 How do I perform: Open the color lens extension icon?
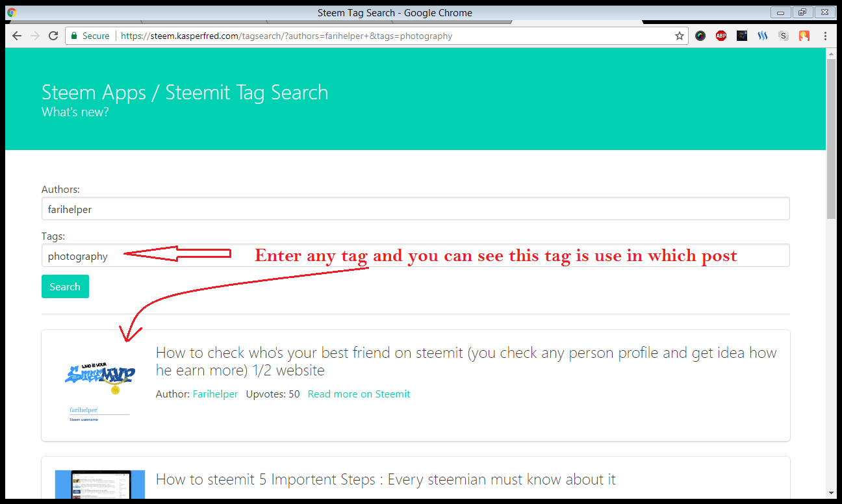point(700,36)
